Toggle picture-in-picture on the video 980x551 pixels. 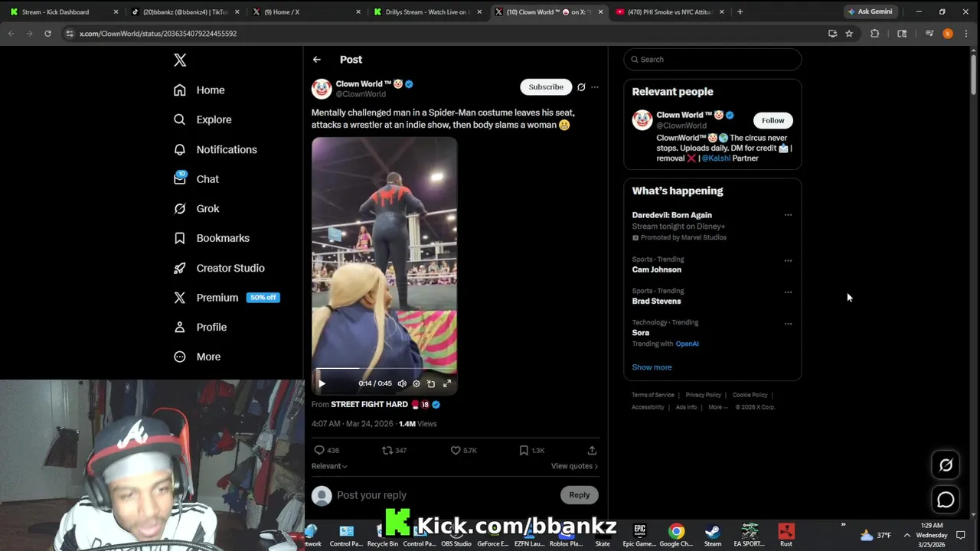tap(431, 383)
